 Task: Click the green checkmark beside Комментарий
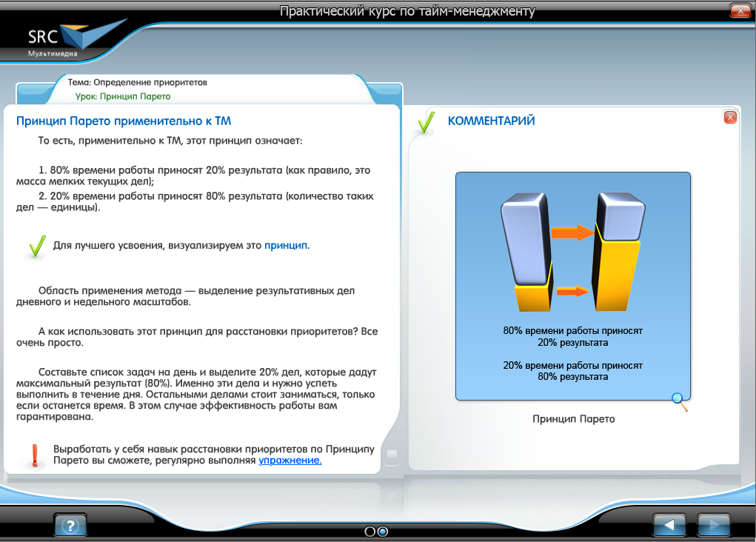tap(426, 122)
